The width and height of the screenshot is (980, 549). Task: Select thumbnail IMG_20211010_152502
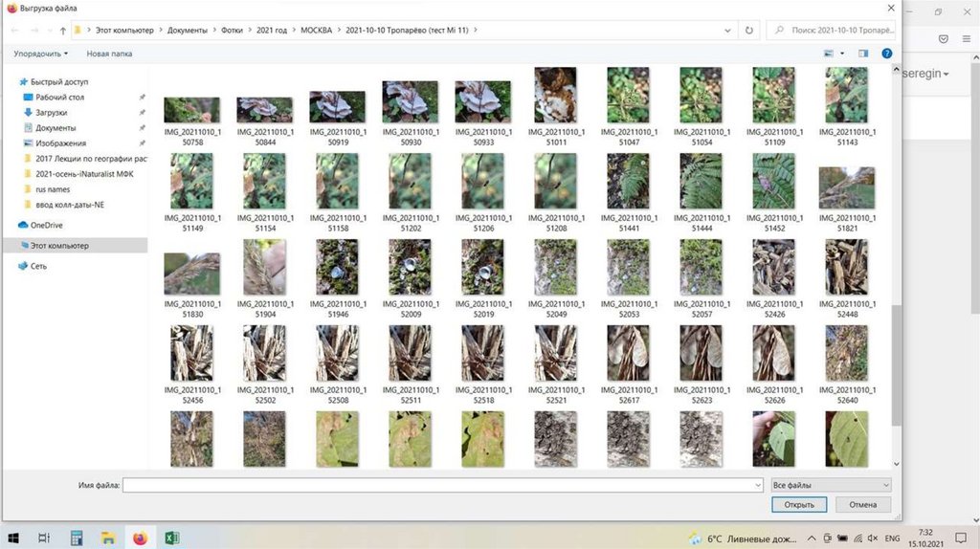pyautogui.click(x=265, y=353)
